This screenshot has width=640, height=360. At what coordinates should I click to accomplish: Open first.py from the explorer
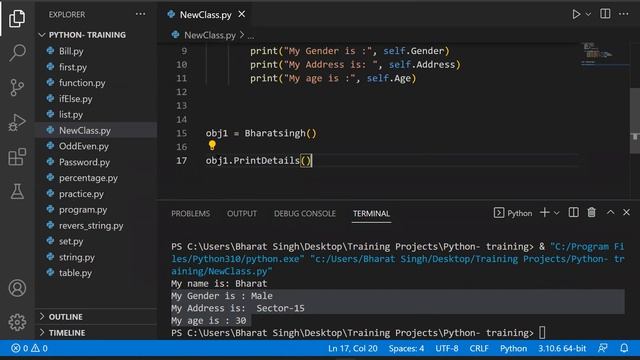click(73, 67)
